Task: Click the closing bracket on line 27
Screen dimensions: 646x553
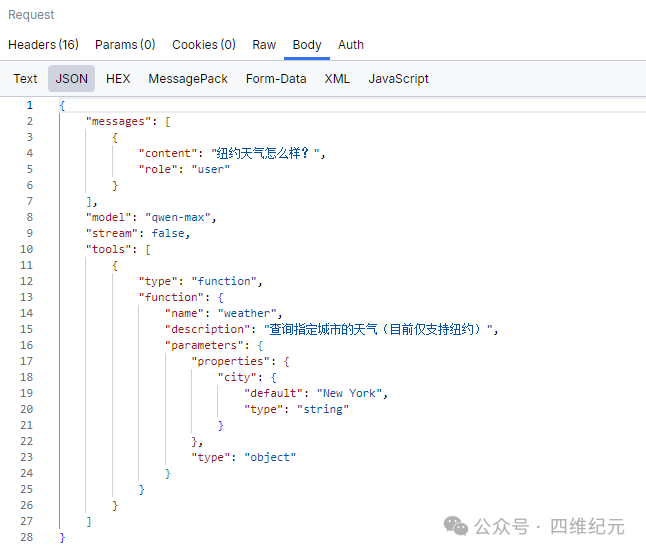Action: pyautogui.click(x=89, y=521)
